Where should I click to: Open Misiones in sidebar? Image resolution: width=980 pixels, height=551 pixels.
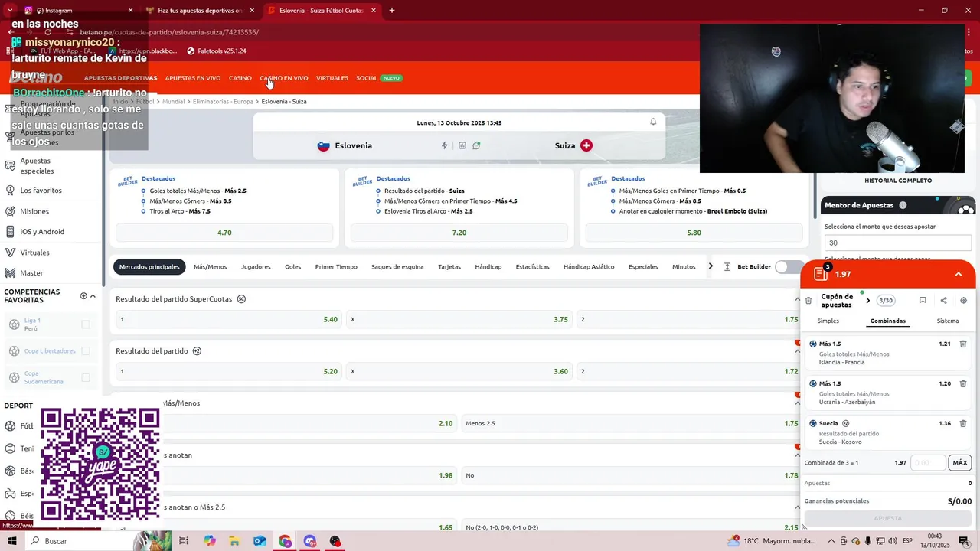[34, 211]
